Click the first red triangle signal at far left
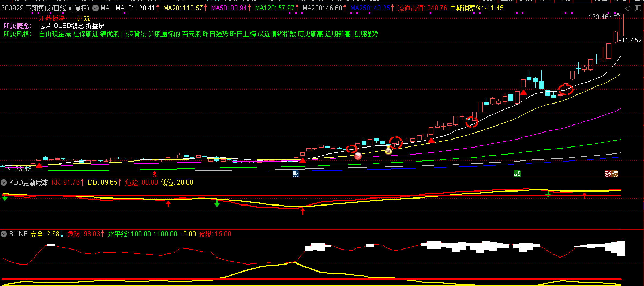 point(39,166)
